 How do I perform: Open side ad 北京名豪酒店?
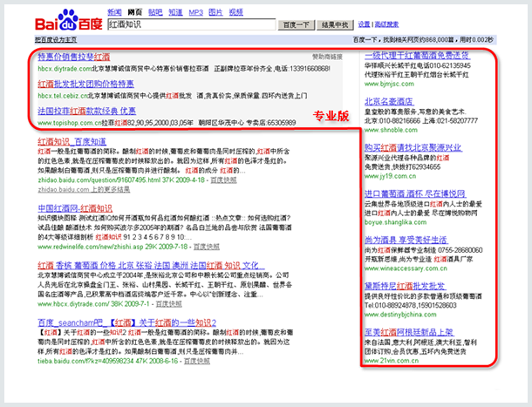tap(389, 101)
